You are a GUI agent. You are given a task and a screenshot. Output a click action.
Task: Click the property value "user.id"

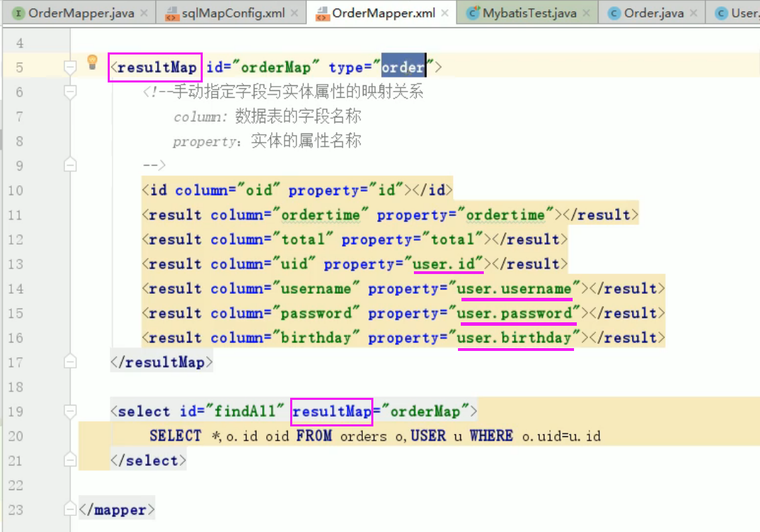pos(443,264)
